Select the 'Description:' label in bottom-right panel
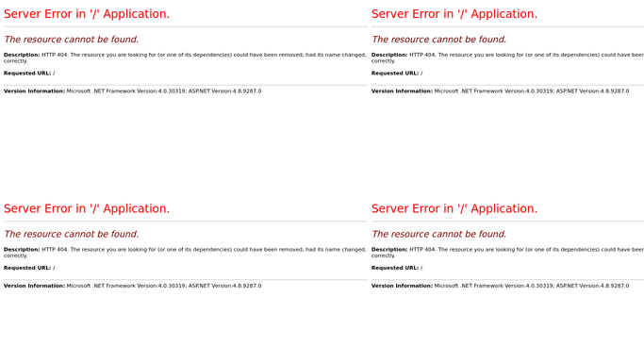The width and height of the screenshot is (644, 362). (389, 249)
